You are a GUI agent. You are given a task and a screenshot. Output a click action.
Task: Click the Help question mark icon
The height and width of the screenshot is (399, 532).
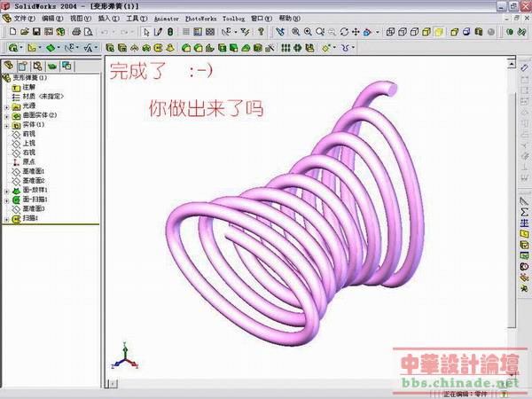[x=261, y=32]
